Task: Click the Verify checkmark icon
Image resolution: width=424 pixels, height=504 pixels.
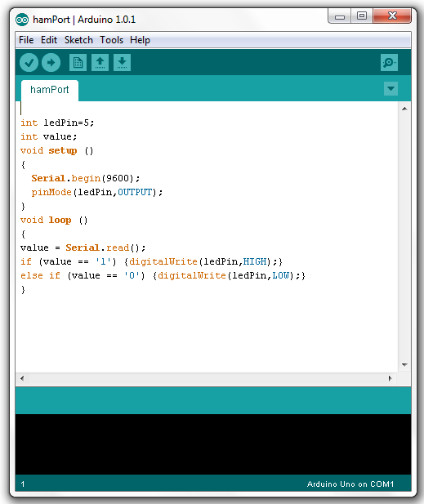Action: [29, 62]
